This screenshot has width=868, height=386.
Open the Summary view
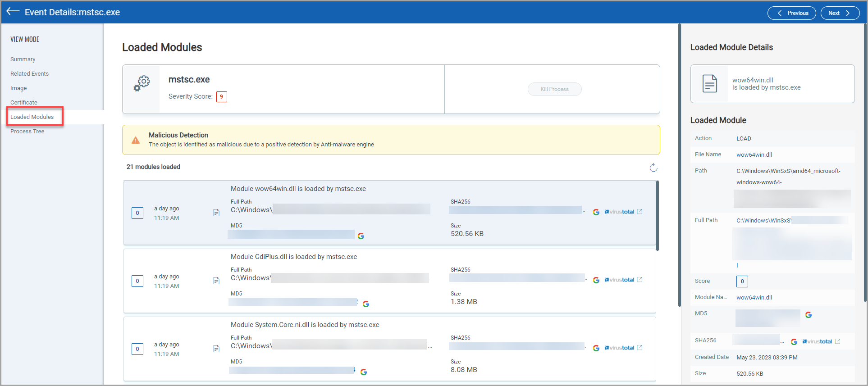(x=23, y=59)
